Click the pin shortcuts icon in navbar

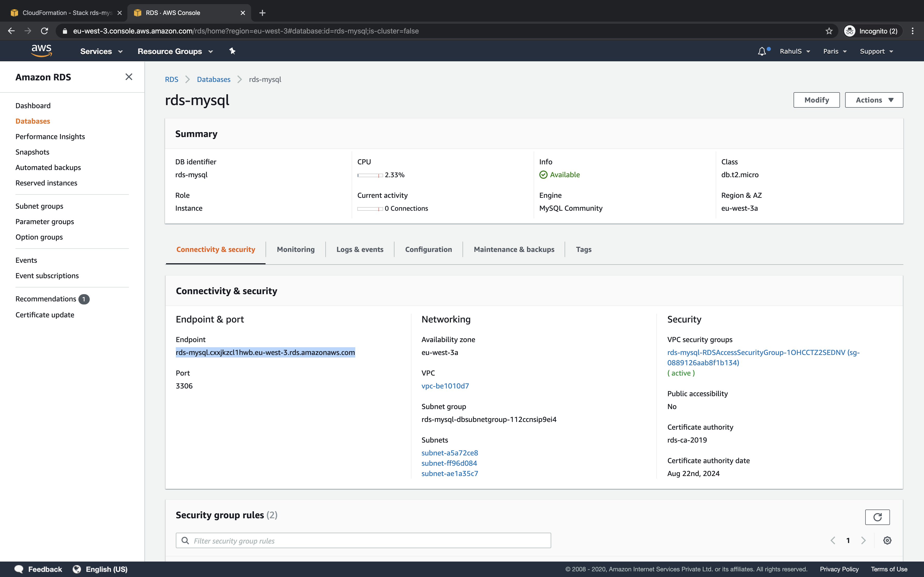232,51
